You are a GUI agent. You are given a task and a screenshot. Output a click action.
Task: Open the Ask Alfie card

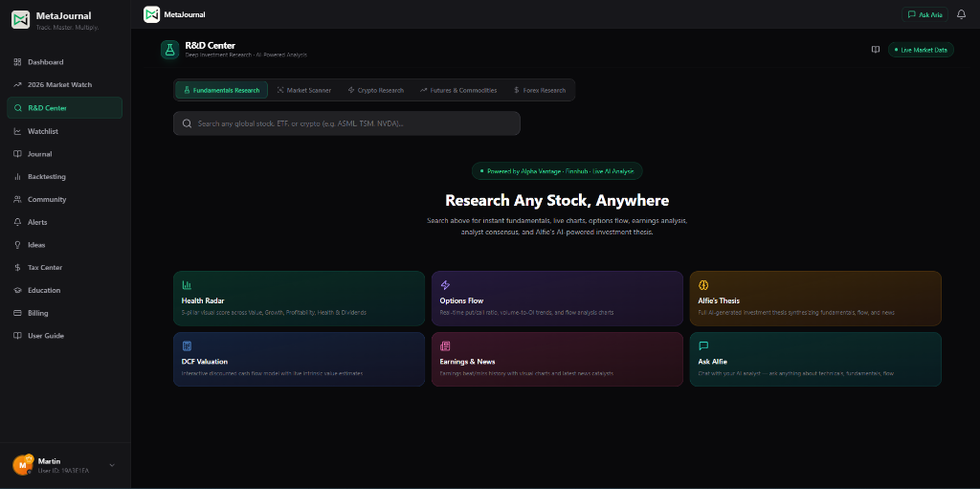click(815, 359)
